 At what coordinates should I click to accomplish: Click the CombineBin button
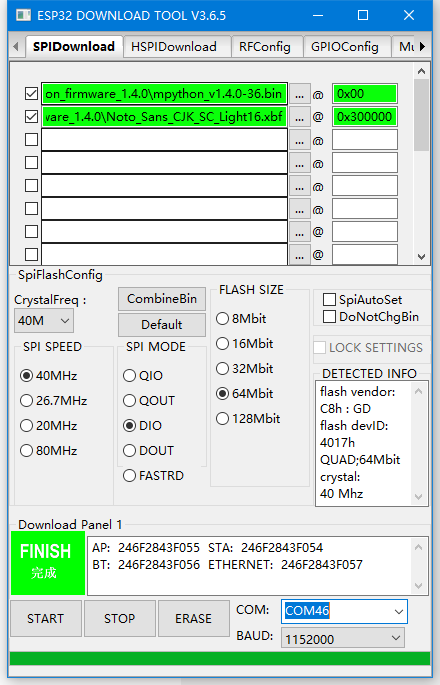(x=162, y=299)
